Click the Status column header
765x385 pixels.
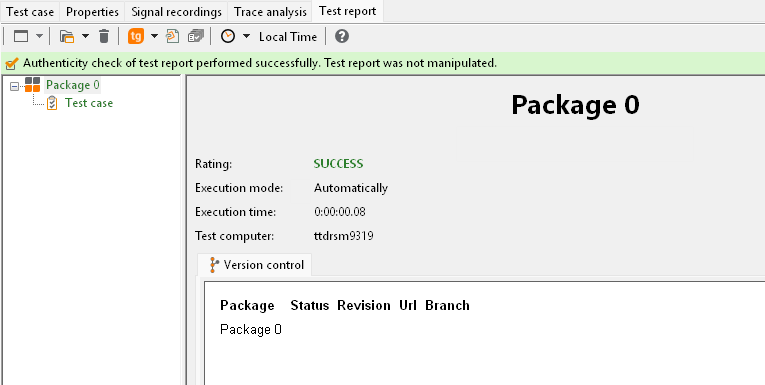(310, 305)
